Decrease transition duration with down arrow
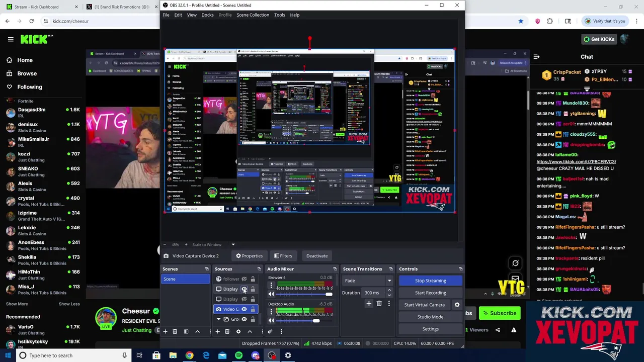 pos(389,295)
